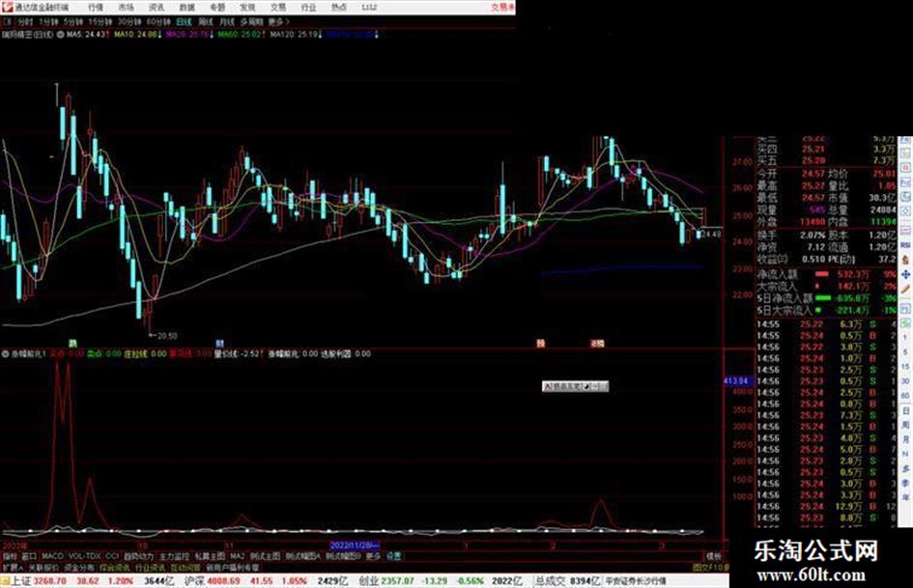Expand 更多 on the indicator bar
Image resolution: width=913 pixels, height=588 pixels.
[373, 556]
